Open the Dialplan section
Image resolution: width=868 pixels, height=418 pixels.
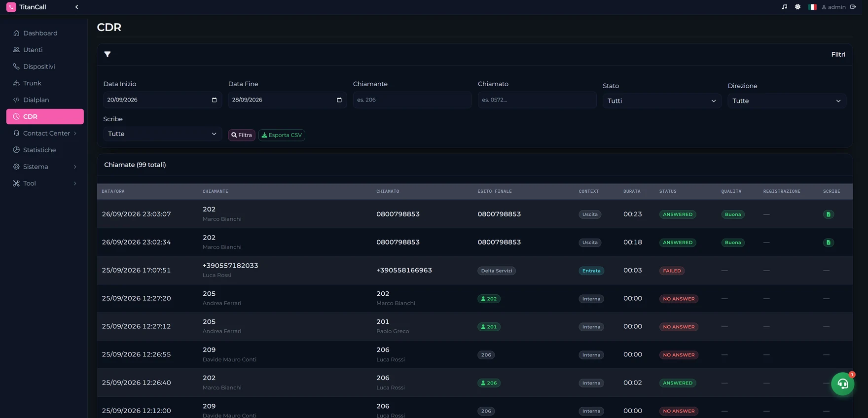pos(45,100)
